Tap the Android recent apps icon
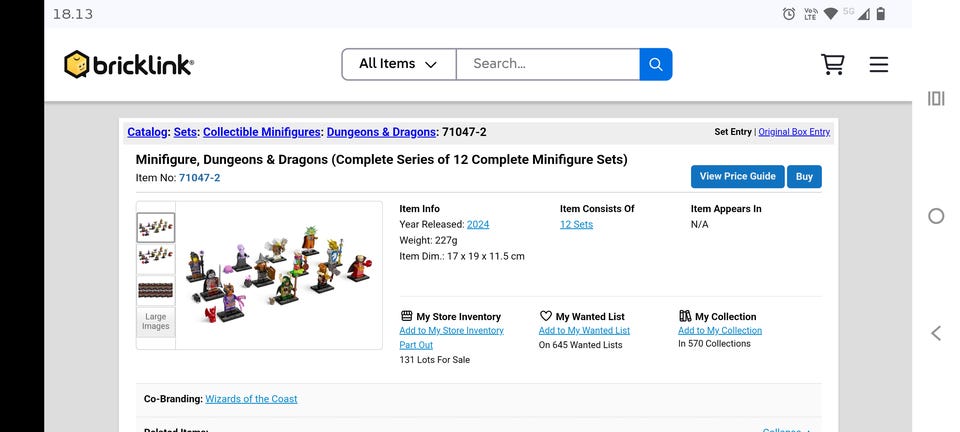This screenshot has width=960, height=432. pyautogui.click(x=936, y=99)
